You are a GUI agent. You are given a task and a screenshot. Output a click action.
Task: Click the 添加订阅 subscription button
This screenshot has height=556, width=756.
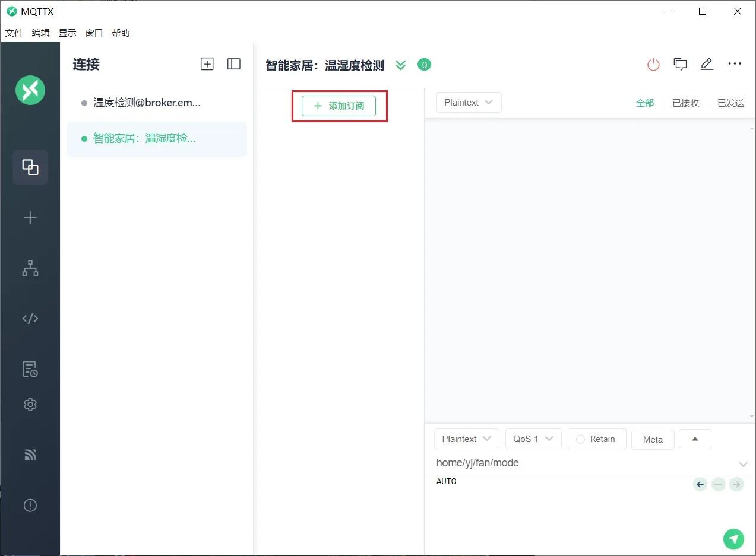click(339, 106)
